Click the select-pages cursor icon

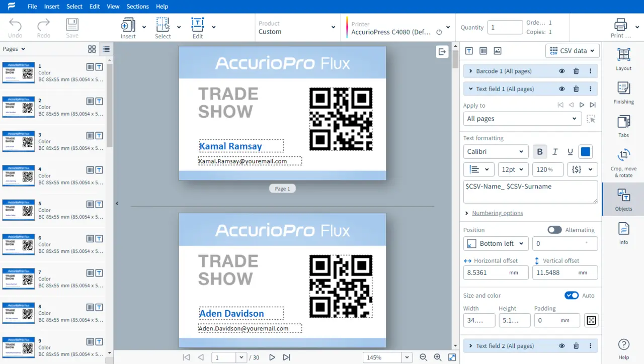tap(591, 119)
